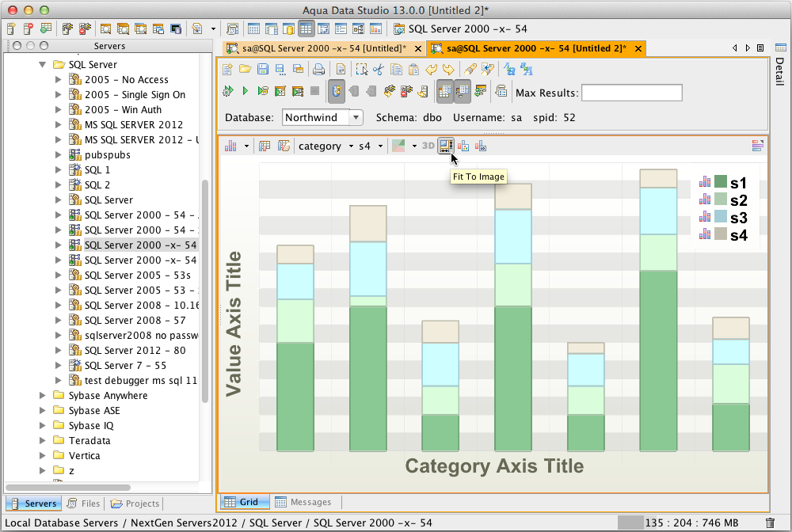Run the query with the green play icon
Image resolution: width=792 pixels, height=532 pixels.
pos(246,91)
